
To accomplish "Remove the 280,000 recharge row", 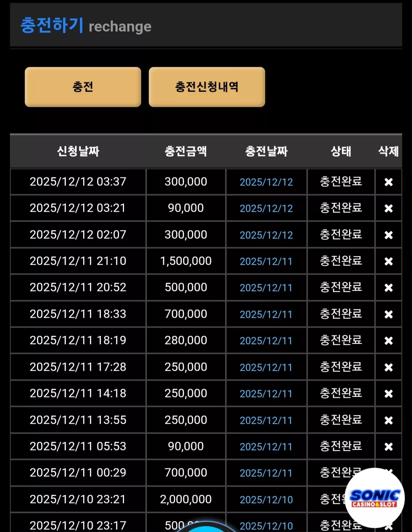I will [x=388, y=341].
